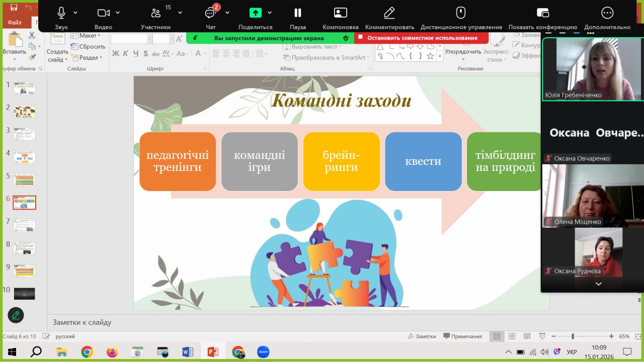Image resolution: width=644 pixels, height=362 pixels.
Task: Expand more video participants with down chevron
Action: pos(598,284)
